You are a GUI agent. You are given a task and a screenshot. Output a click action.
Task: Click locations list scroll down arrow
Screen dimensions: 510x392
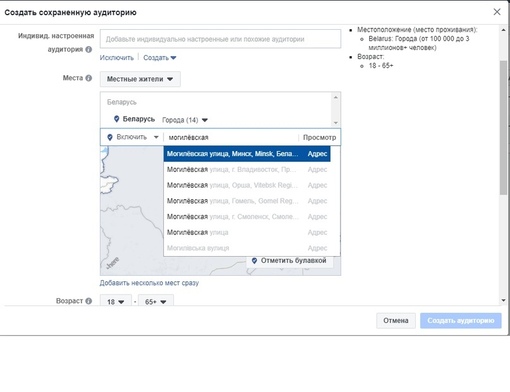(x=336, y=123)
